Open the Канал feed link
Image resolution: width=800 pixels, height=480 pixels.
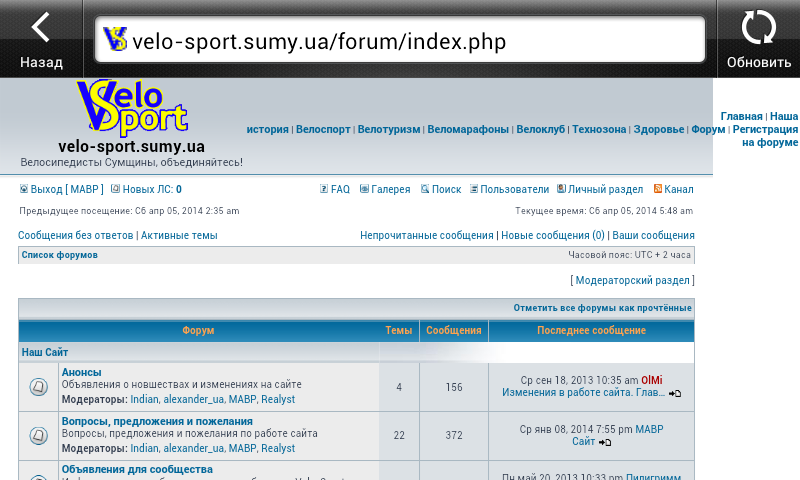(x=678, y=189)
